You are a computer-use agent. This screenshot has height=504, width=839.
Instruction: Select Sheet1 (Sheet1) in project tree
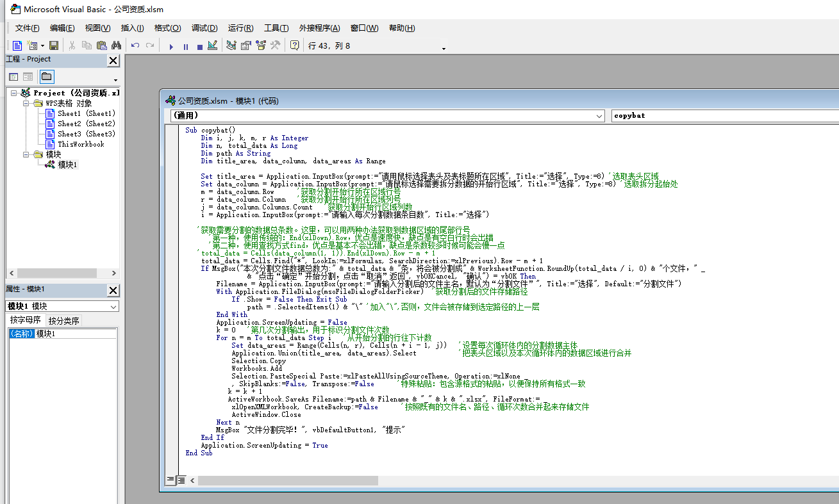[x=86, y=113]
